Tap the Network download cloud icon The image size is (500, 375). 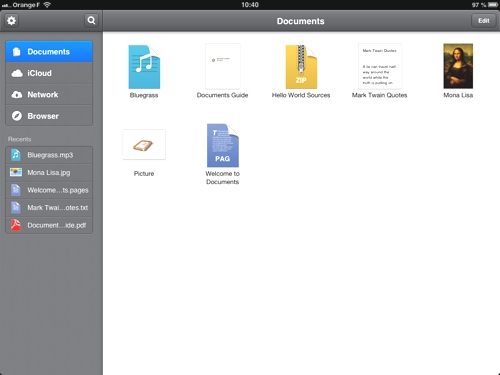17,95
